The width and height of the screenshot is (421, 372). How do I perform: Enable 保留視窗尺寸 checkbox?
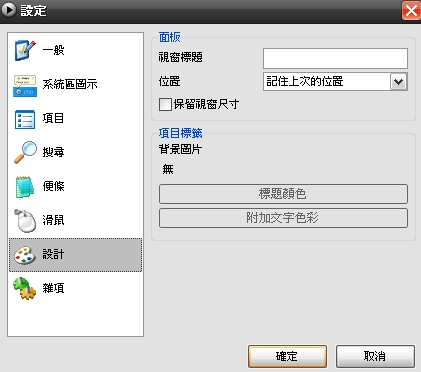[x=165, y=104]
